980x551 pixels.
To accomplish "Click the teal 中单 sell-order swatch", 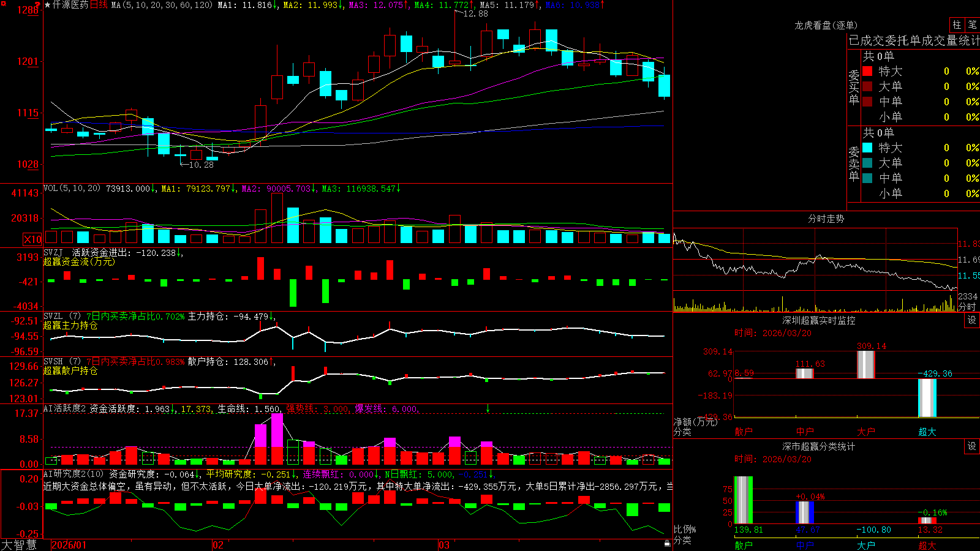I will [867, 178].
